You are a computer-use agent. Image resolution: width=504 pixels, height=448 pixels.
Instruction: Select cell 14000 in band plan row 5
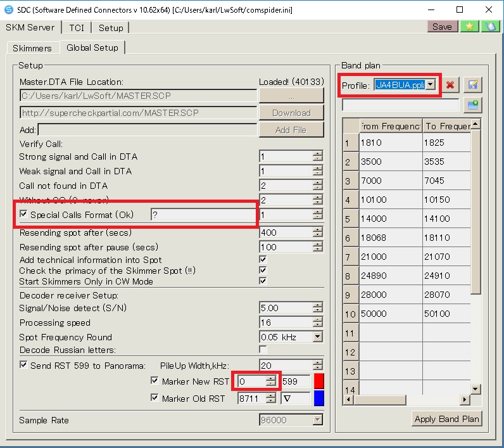(391, 219)
